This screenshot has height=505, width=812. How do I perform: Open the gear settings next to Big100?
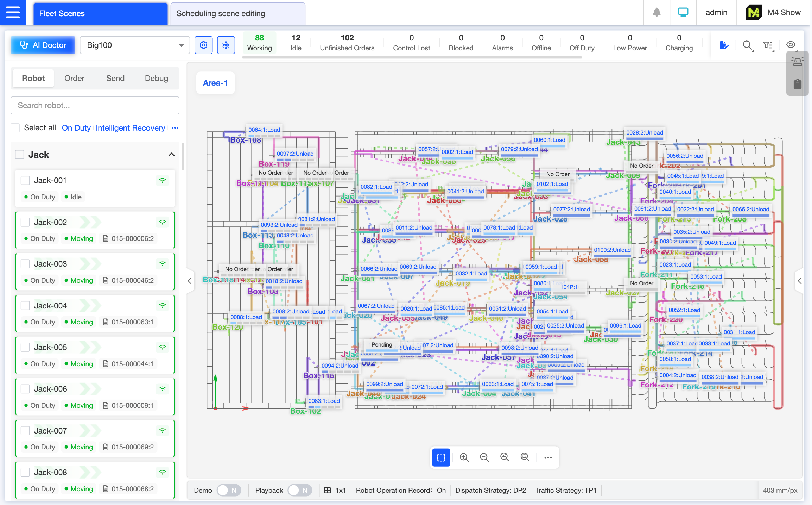point(203,45)
